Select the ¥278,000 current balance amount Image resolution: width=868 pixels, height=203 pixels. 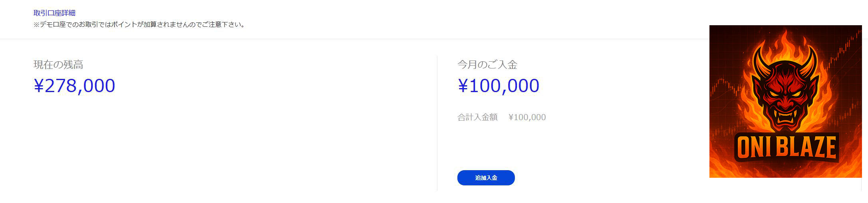[74, 86]
